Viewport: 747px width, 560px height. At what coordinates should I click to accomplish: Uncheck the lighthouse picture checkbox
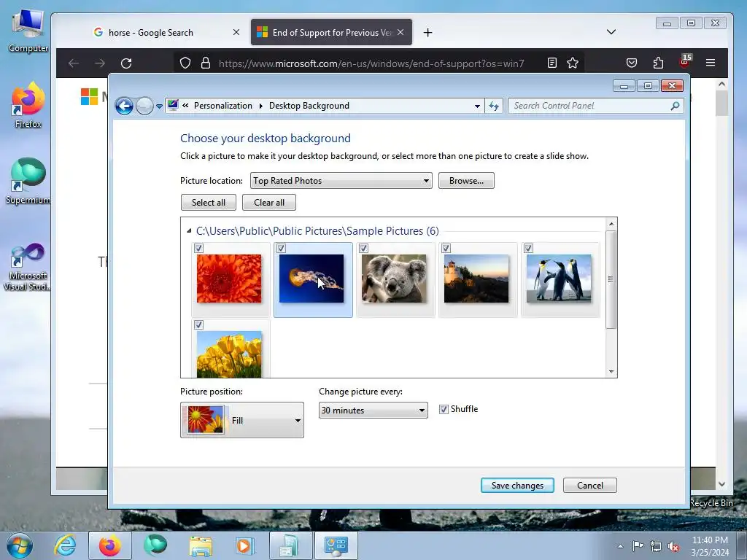click(446, 248)
